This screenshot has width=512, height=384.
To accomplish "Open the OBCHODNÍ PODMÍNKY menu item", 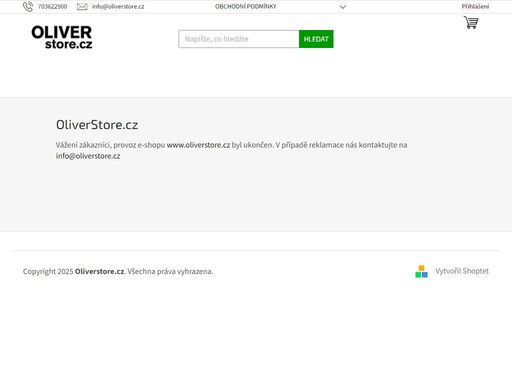I will click(246, 6).
